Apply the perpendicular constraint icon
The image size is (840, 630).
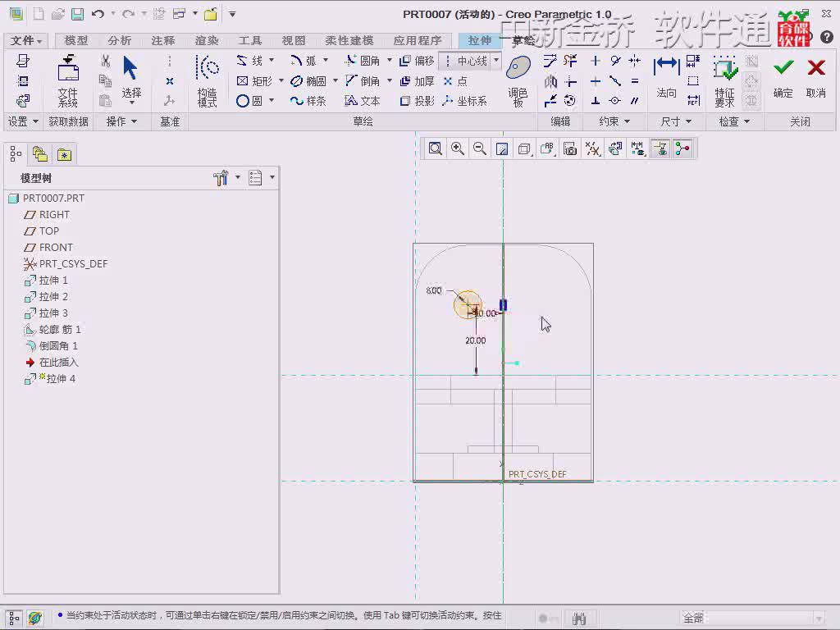596,101
